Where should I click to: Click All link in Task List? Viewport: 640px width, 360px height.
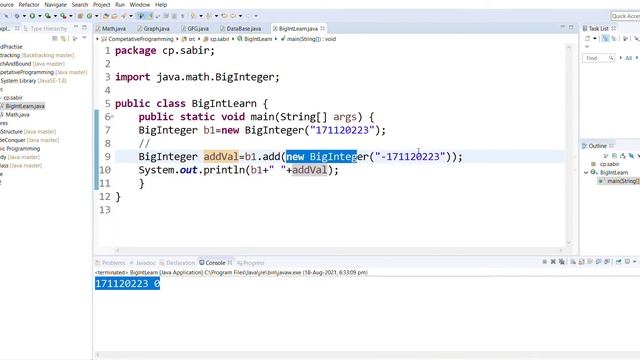(629, 58)
